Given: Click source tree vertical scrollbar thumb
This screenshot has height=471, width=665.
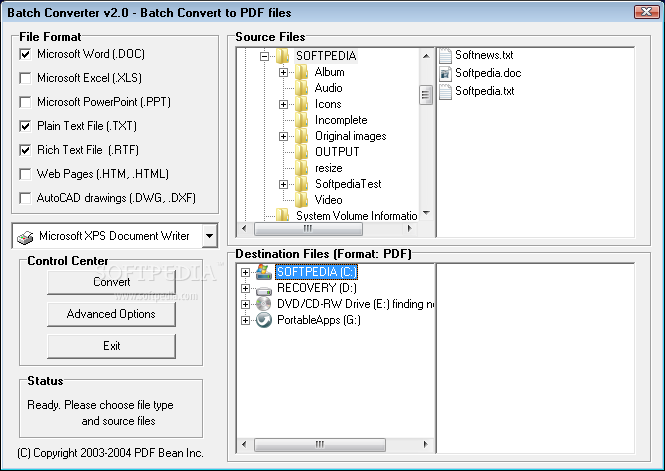Looking at the screenshot, I should (x=426, y=95).
